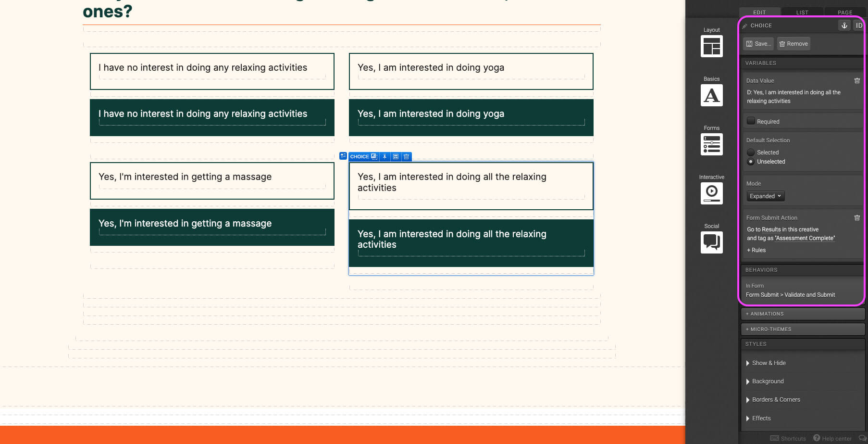868x444 pixels.
Task: Open the Interactive elements panel
Action: [711, 193]
